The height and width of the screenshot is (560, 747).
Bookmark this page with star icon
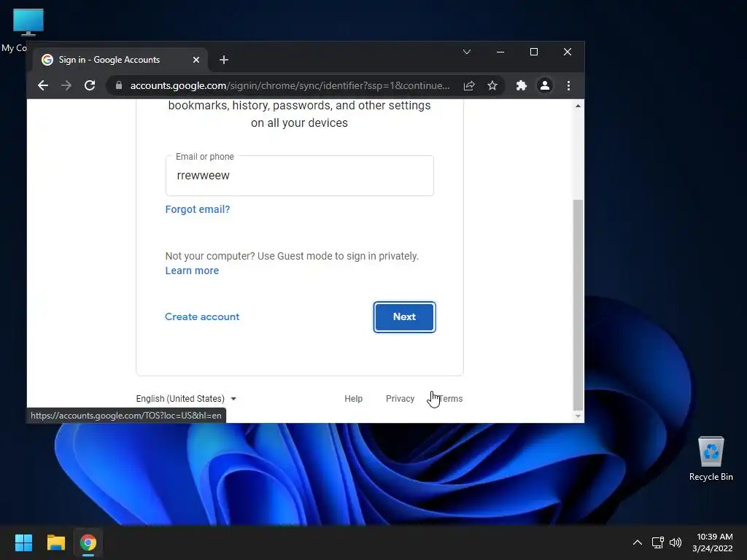click(492, 86)
